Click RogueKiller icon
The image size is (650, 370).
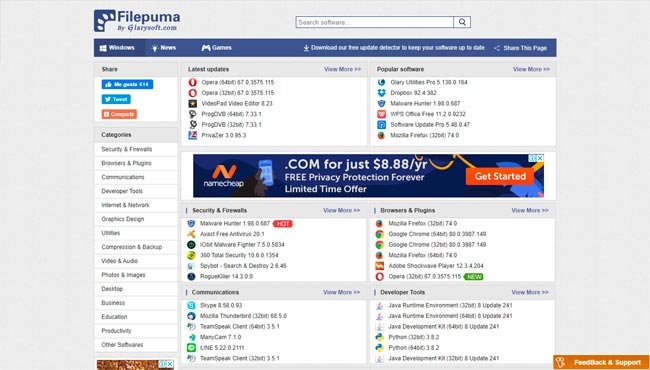pos(191,276)
